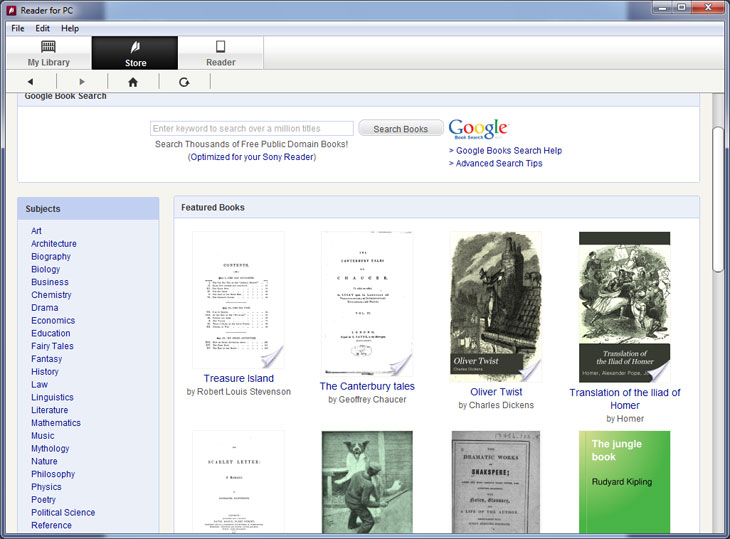The height and width of the screenshot is (539, 730).
Task: Click the Google Book Search logo
Action: pyautogui.click(x=478, y=128)
